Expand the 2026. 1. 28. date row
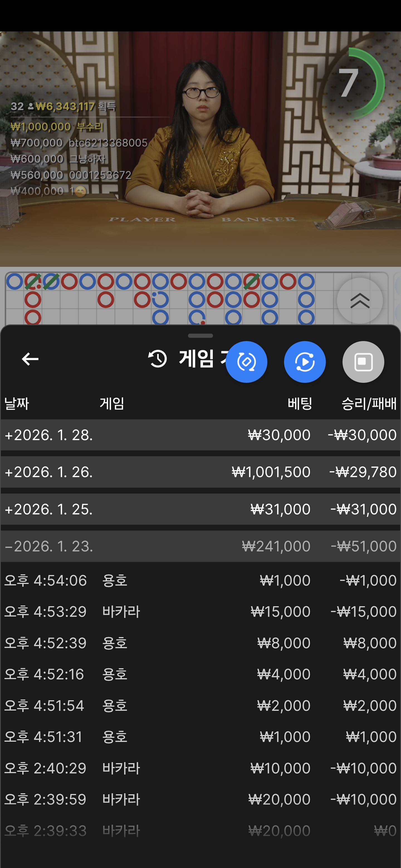The height and width of the screenshot is (868, 401). (x=200, y=435)
